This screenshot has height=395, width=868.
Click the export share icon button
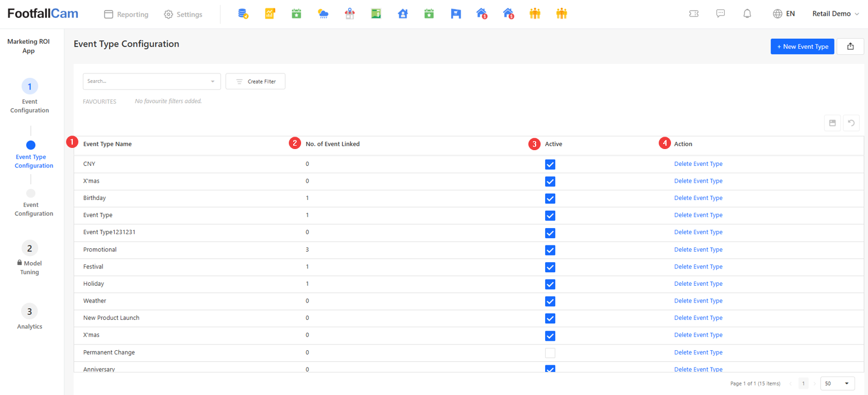(851, 47)
